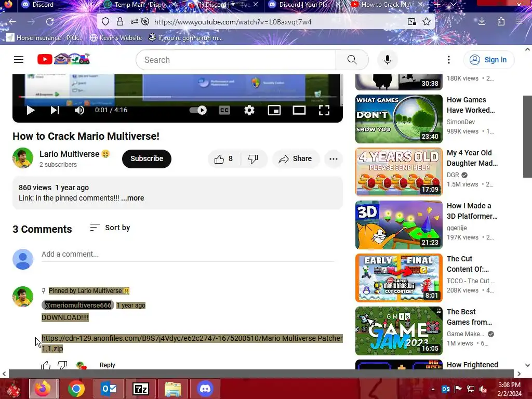Share this video
Viewport: 532px width, 399px height.
click(x=295, y=159)
